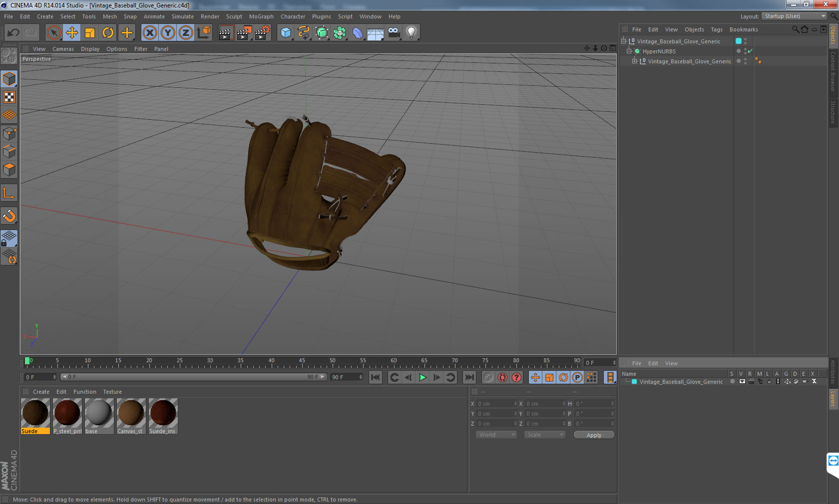The height and width of the screenshot is (504, 839).
Task: Apply coordinate changes
Action: click(594, 435)
